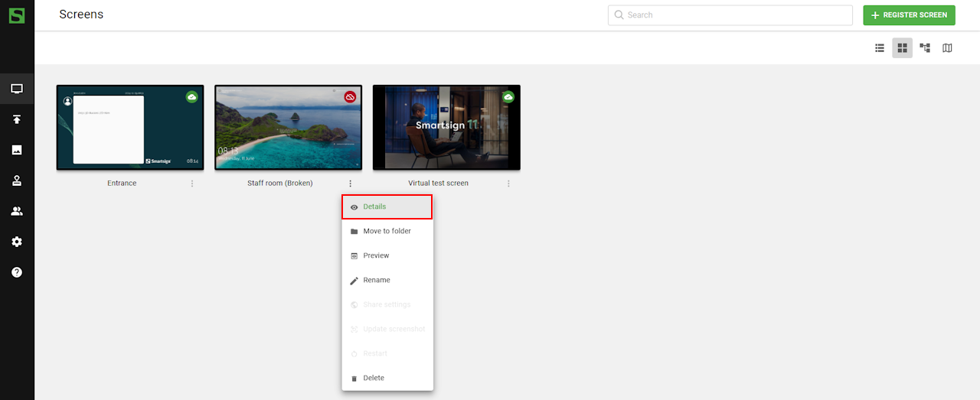The height and width of the screenshot is (400, 980).
Task: Open the publish upload icon in sidebar
Action: 17,119
